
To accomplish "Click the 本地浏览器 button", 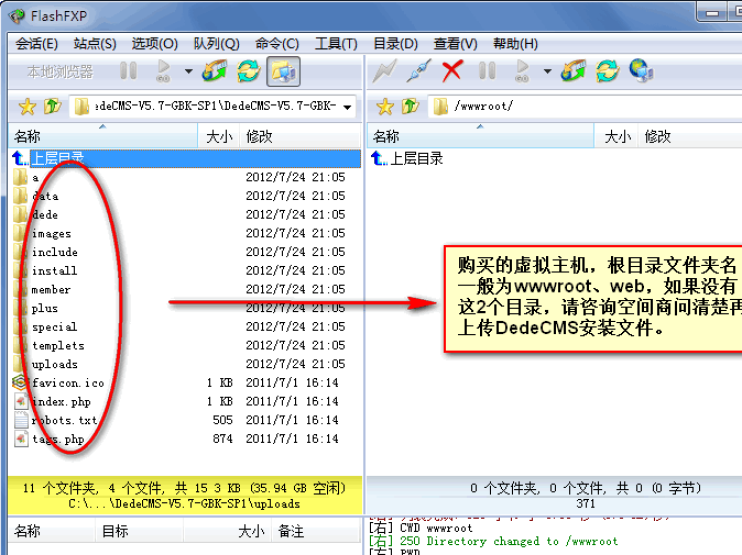I will pyautogui.click(x=60, y=71).
